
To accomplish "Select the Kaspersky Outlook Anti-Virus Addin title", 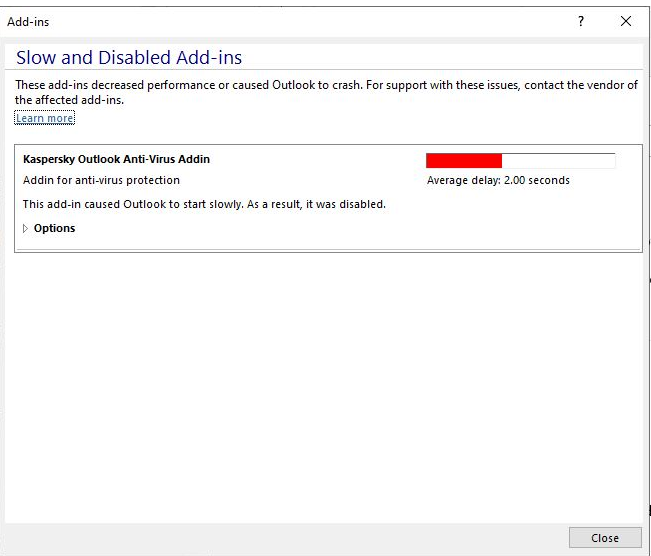I will point(116,159).
